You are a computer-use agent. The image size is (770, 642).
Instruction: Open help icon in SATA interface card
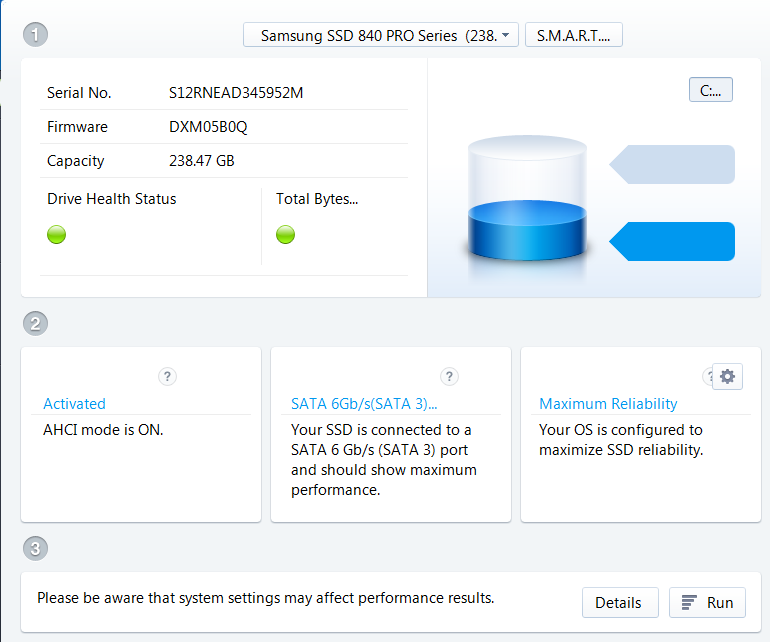click(x=449, y=377)
